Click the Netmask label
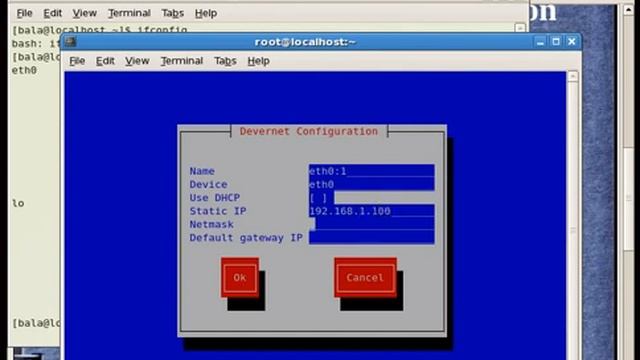 pyautogui.click(x=211, y=224)
